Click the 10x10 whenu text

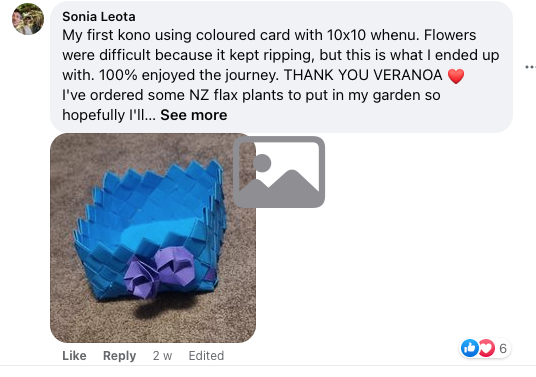[373, 35]
